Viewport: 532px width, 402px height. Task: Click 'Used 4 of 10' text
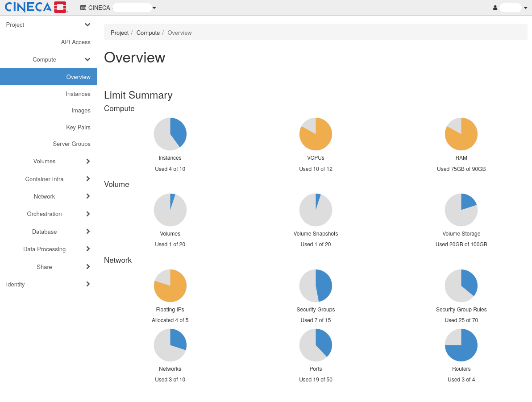[170, 169]
